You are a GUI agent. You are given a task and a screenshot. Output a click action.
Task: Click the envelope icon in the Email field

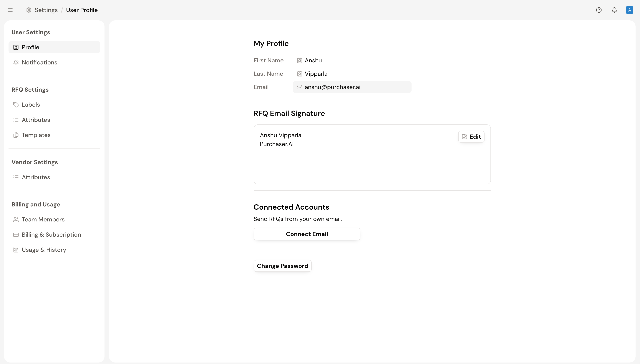coord(299,87)
